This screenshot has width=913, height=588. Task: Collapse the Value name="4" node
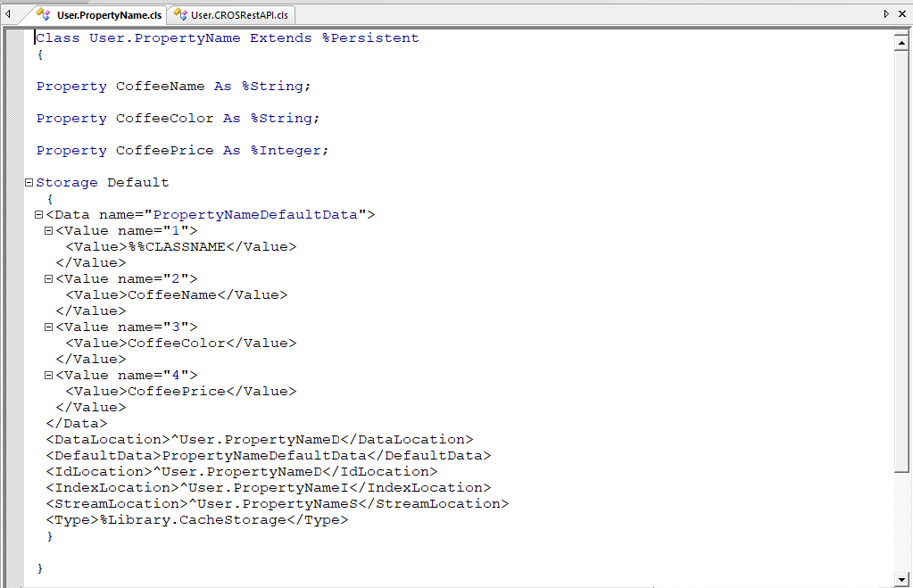(48, 375)
